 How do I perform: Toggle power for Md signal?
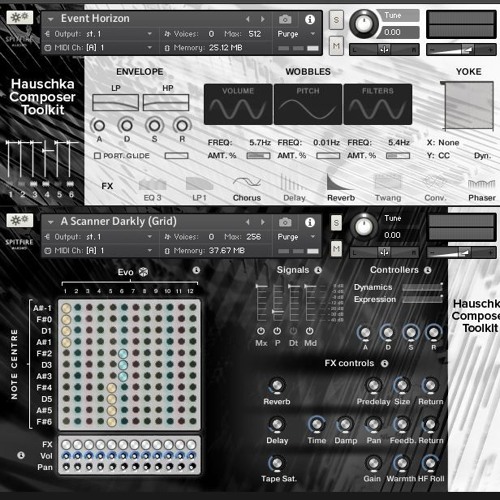310,331
